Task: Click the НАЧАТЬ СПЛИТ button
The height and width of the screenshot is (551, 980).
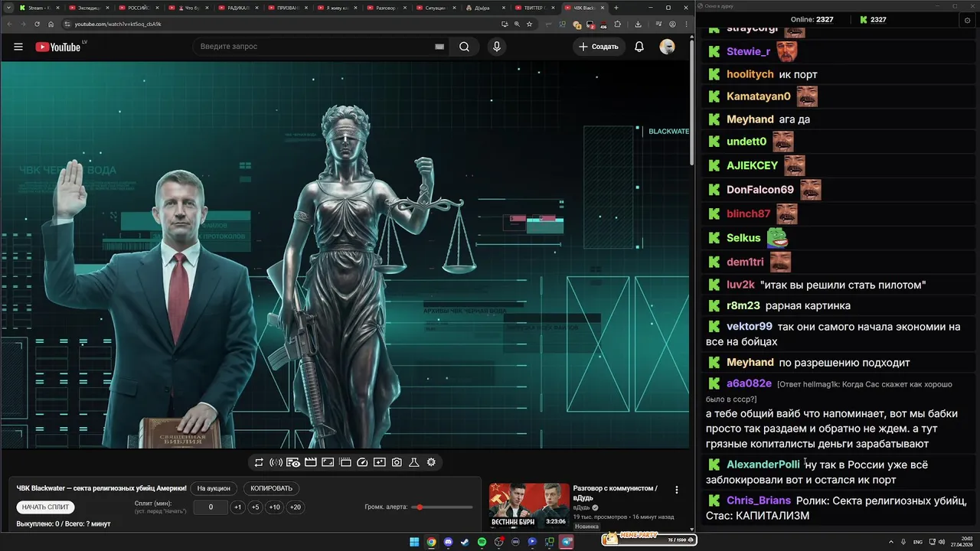Action: tap(46, 507)
